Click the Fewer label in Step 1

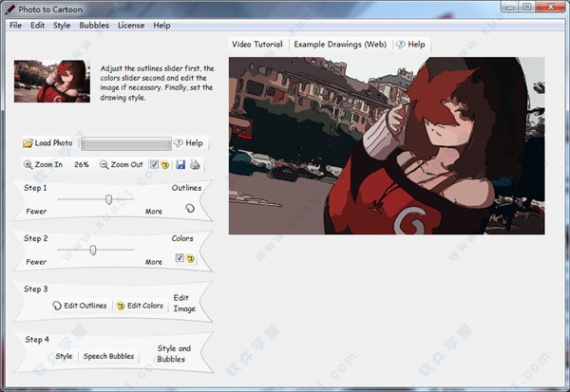[36, 212]
